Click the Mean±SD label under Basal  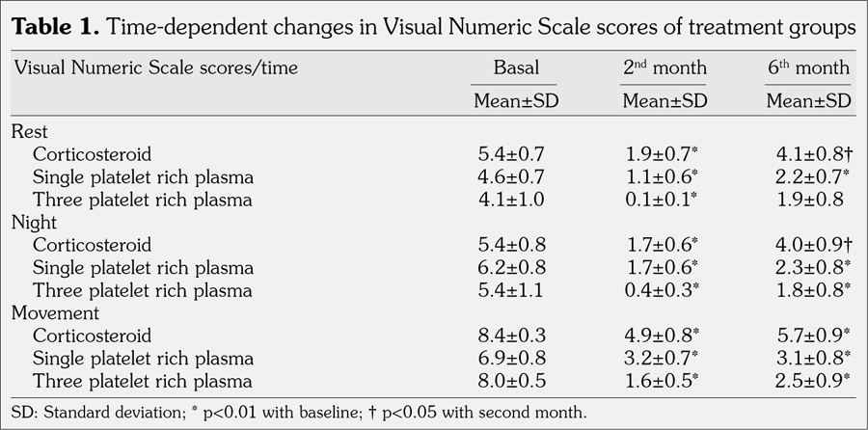pos(516,100)
